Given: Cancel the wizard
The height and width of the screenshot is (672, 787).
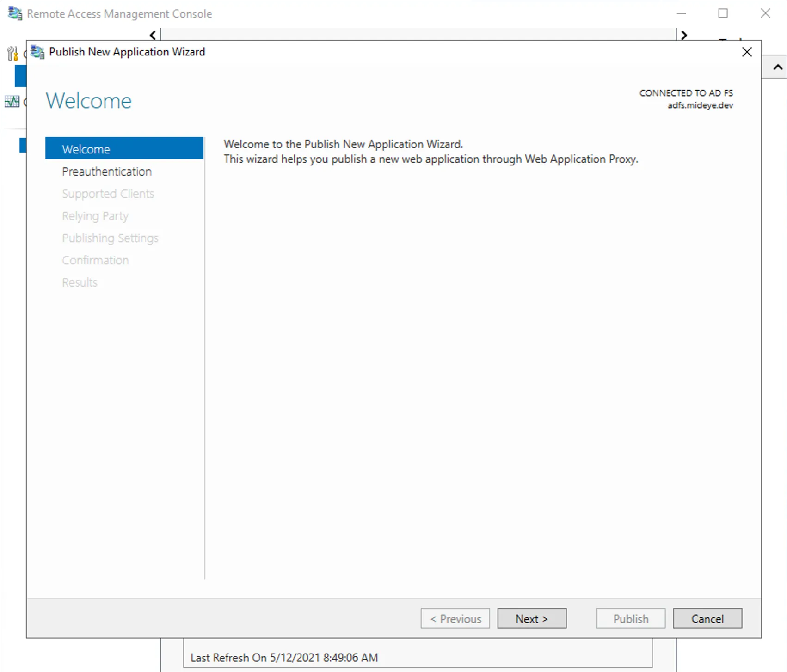Looking at the screenshot, I should click(707, 618).
